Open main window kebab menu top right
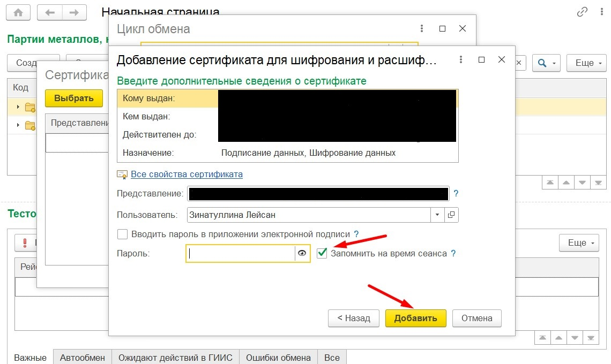 point(602,12)
